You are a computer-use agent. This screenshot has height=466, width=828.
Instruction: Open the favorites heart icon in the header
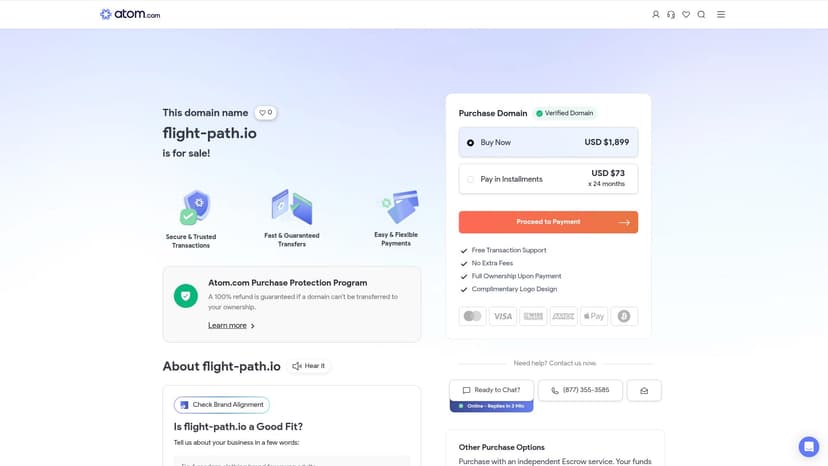pyautogui.click(x=686, y=14)
